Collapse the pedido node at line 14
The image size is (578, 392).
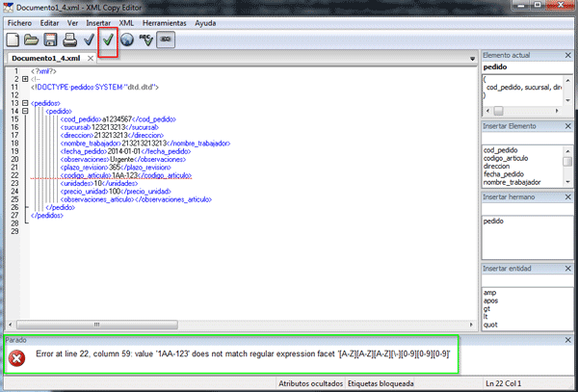[24, 111]
